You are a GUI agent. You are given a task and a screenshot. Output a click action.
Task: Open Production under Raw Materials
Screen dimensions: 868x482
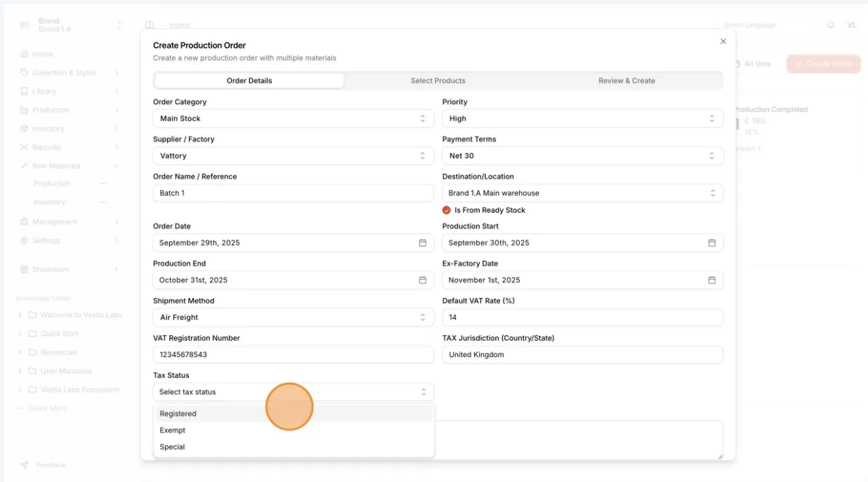(x=52, y=183)
